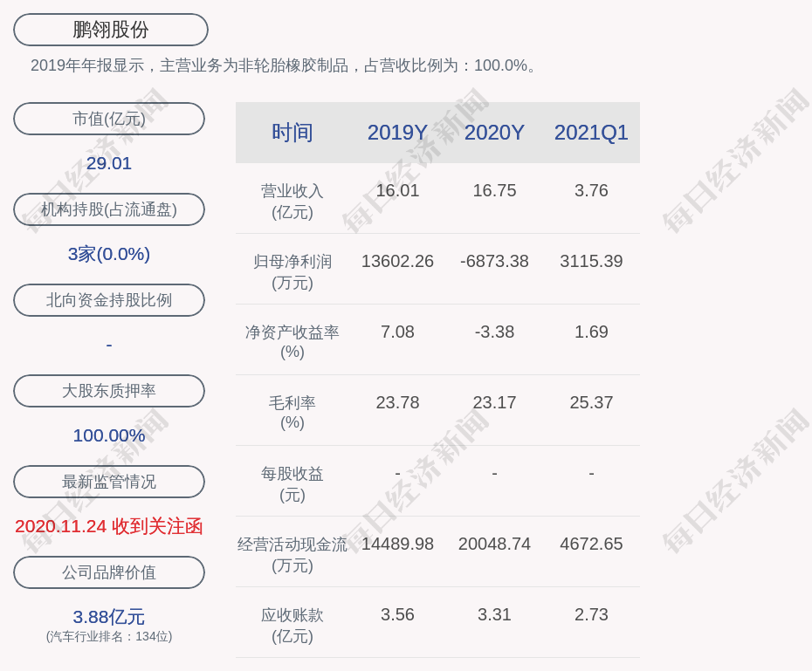The image size is (812, 671).
Task: Select the value 3家(0.0%)
Action: point(109,254)
